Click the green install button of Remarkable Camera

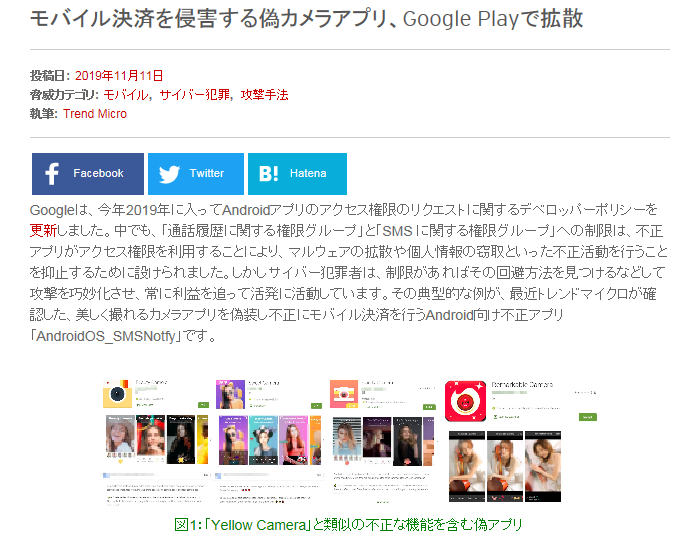588,417
